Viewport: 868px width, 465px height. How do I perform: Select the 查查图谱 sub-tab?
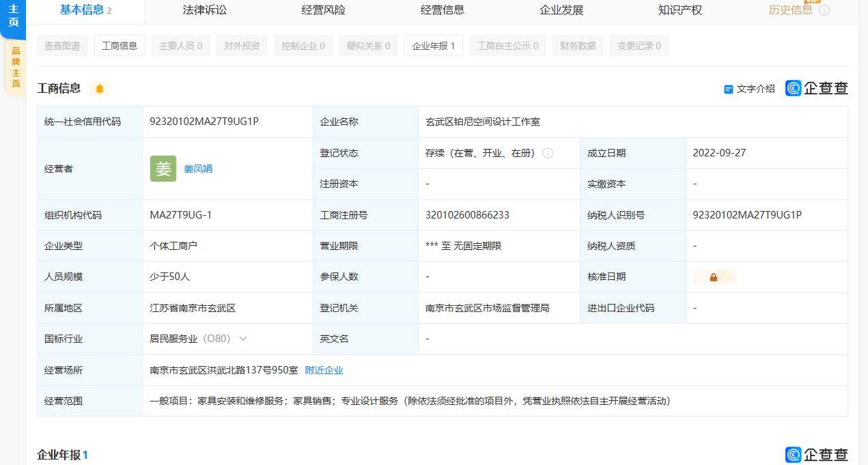62,46
